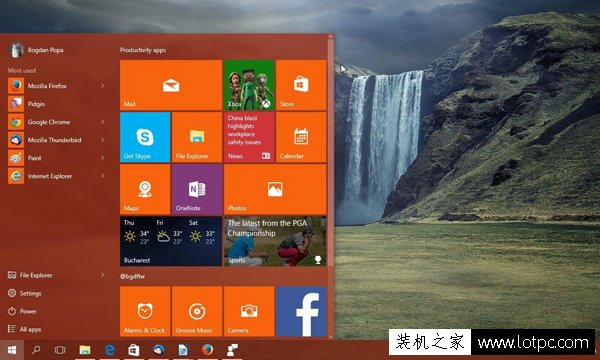The image size is (600, 360).
Task: Open the Camera tile
Action: 249,311
